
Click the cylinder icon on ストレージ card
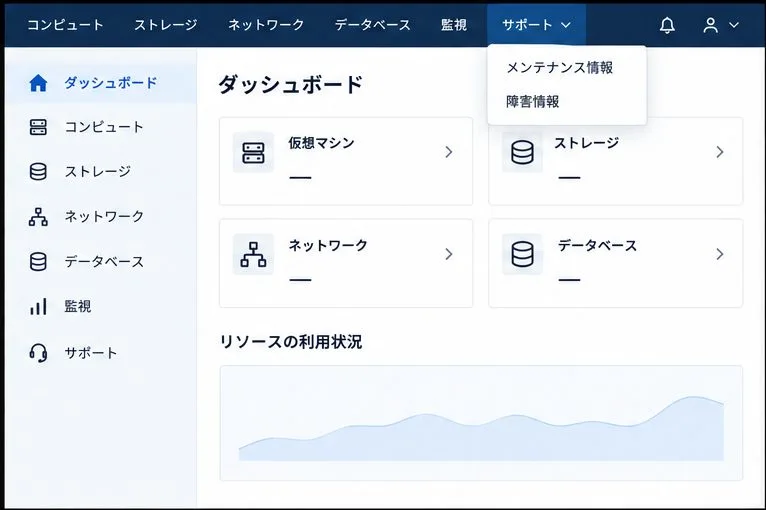[x=522, y=152]
